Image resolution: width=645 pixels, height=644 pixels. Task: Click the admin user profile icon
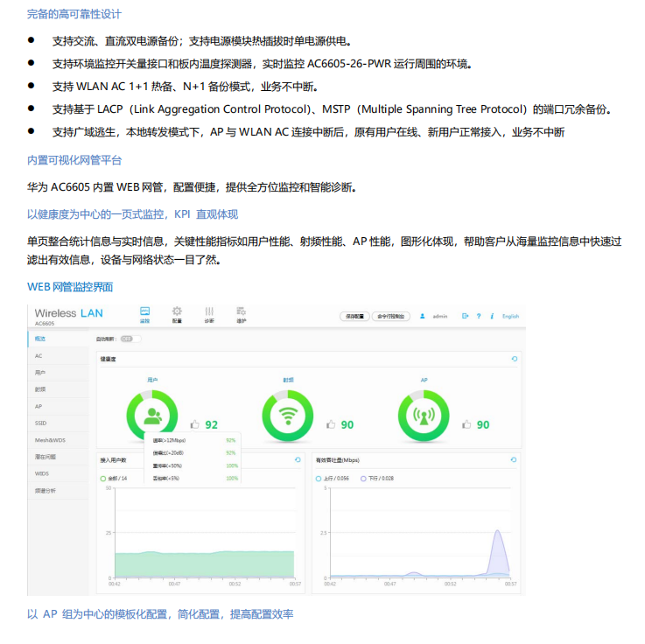point(422,316)
